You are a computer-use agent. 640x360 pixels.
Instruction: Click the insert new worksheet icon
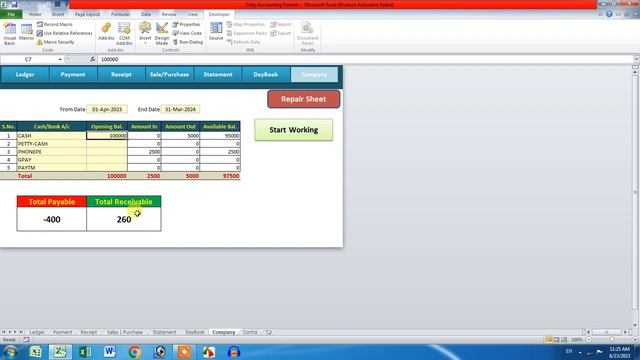[269, 332]
